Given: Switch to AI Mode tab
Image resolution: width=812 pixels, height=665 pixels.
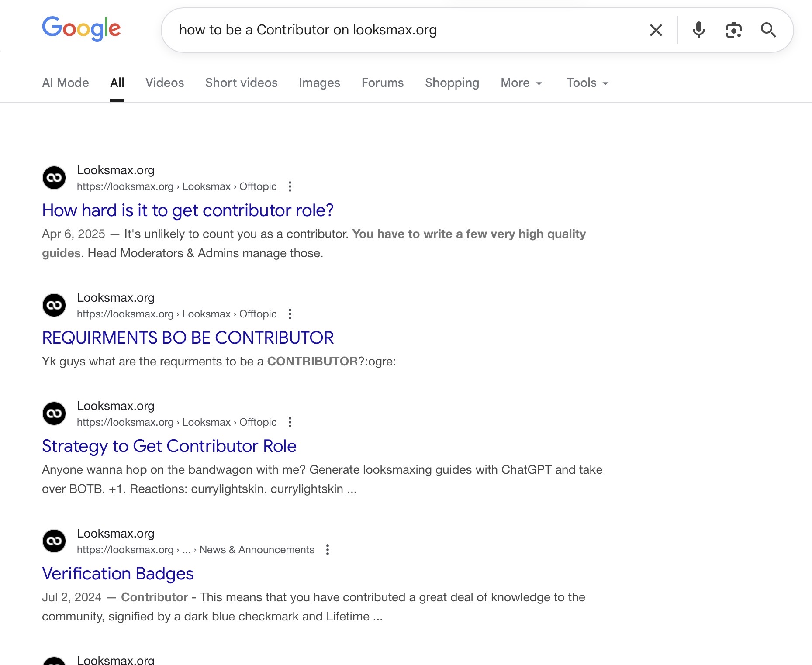Looking at the screenshot, I should coord(66,83).
